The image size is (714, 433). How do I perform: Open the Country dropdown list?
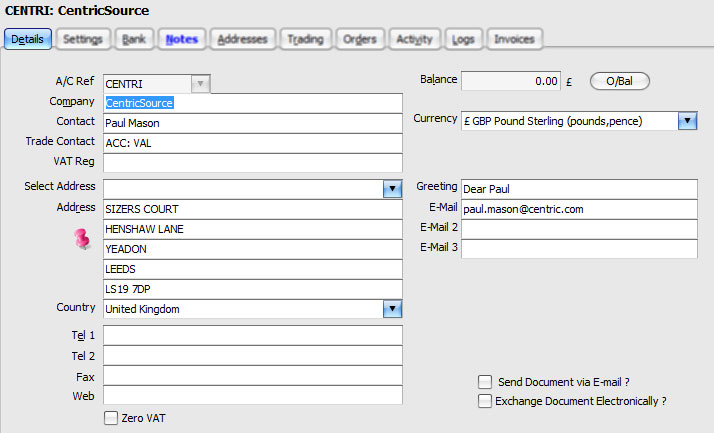pyautogui.click(x=392, y=309)
